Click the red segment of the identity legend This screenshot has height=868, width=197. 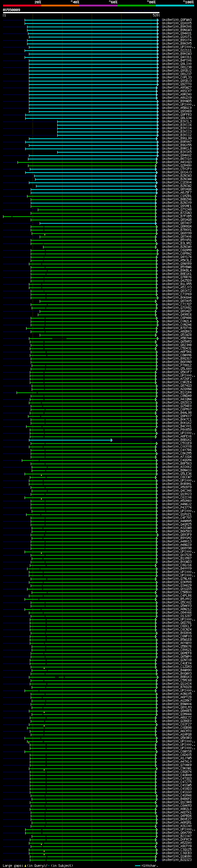pos(22,6)
